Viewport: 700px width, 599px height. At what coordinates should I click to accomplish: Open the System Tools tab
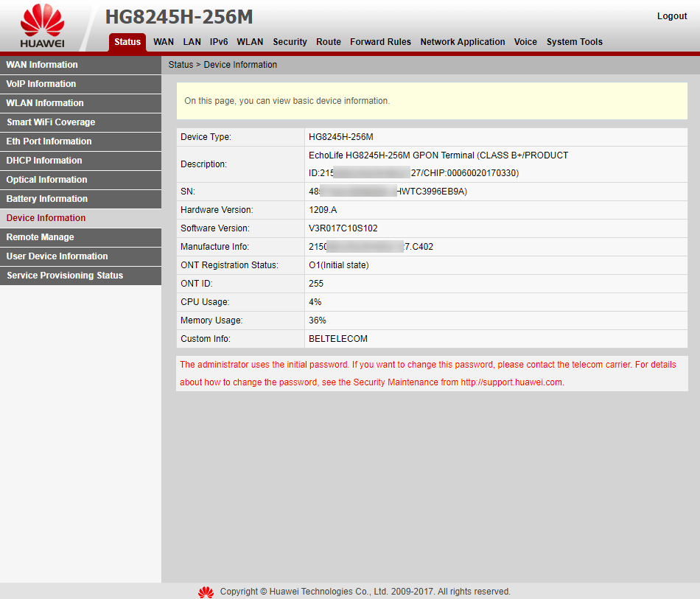(574, 42)
